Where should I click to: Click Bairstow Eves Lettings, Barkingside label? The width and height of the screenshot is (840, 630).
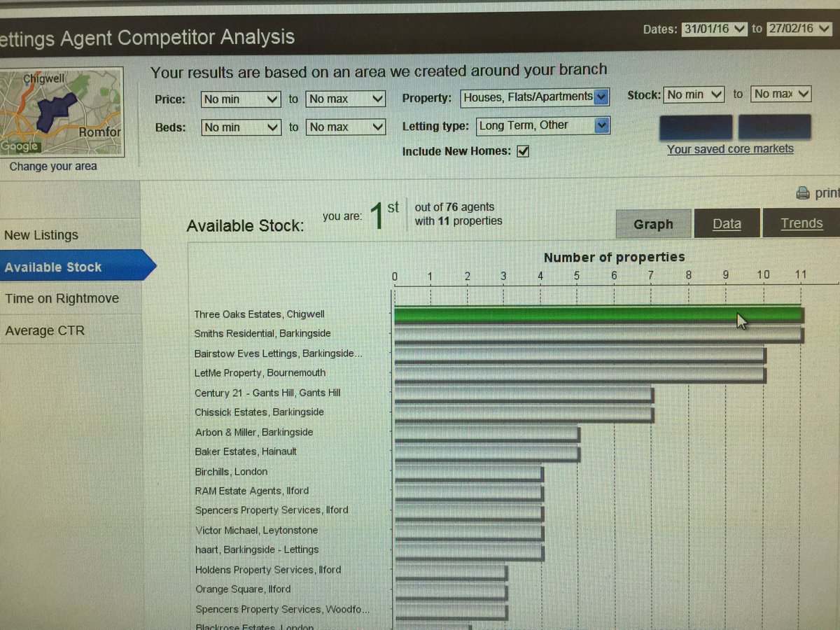pyautogui.click(x=279, y=353)
